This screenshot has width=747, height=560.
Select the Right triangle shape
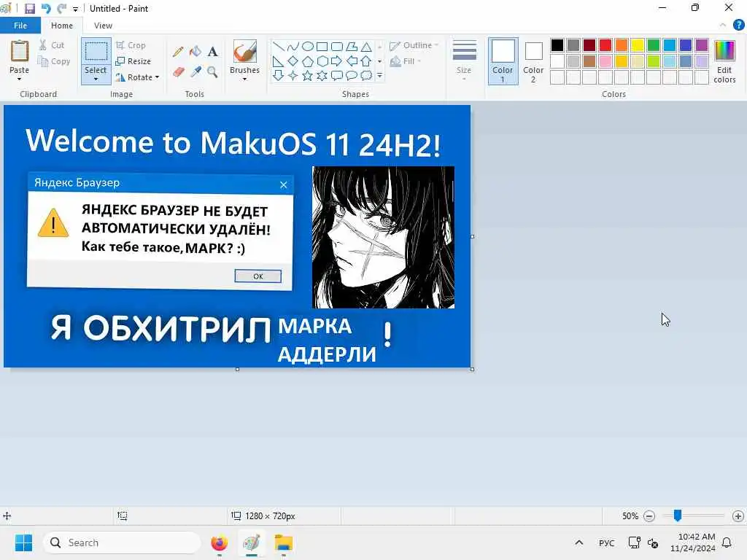coord(279,61)
